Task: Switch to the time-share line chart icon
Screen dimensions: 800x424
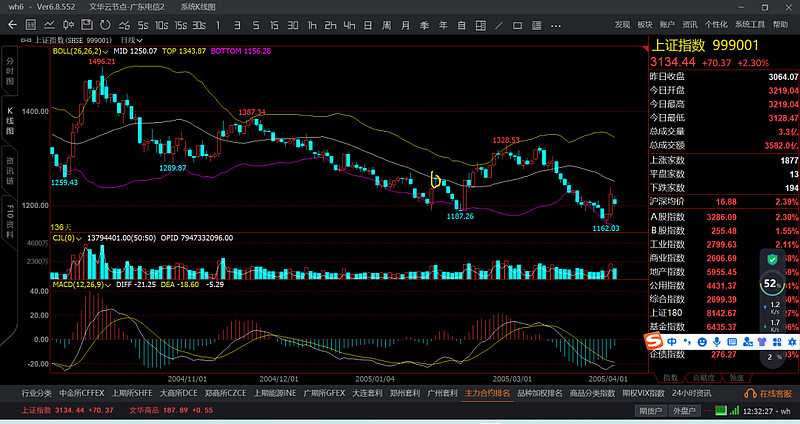Action: click(49, 25)
